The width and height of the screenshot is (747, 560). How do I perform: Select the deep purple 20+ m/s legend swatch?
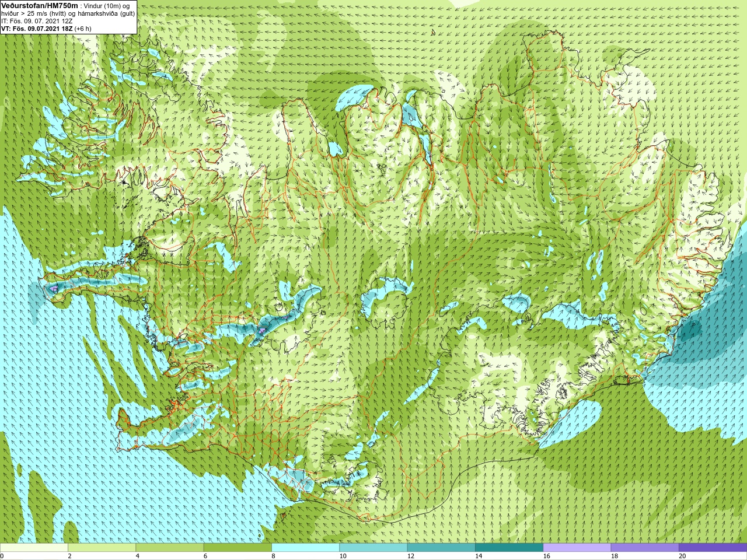pos(713,548)
